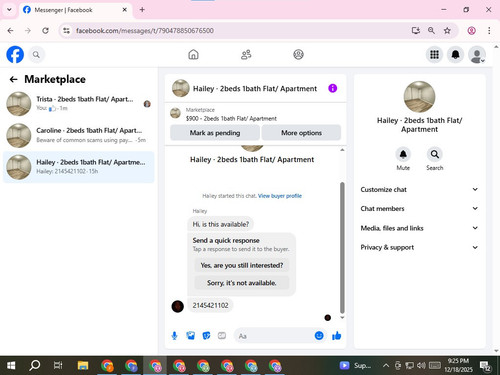Open the Chrome profile icon
The image size is (500, 375).
(x=471, y=31)
